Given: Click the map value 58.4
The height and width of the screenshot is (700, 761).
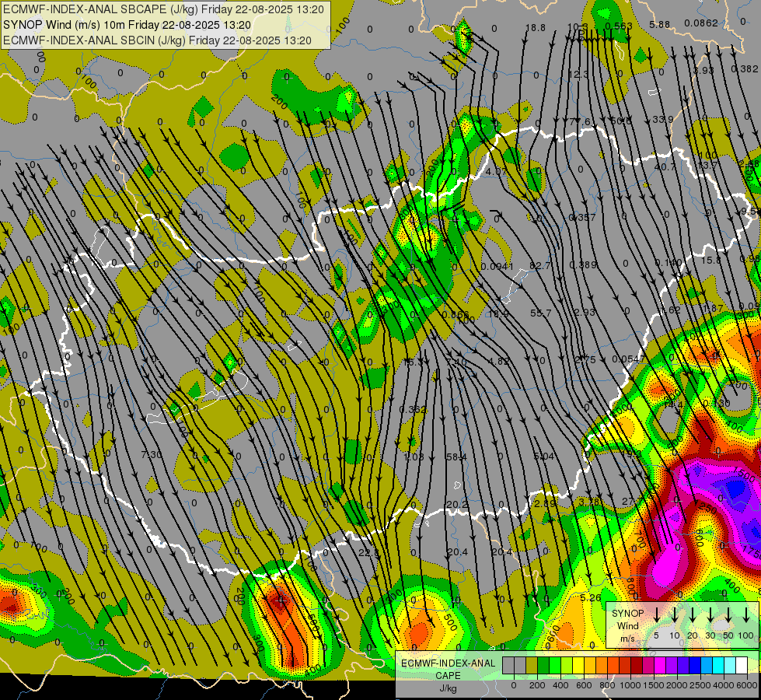Looking at the screenshot, I should (457, 457).
